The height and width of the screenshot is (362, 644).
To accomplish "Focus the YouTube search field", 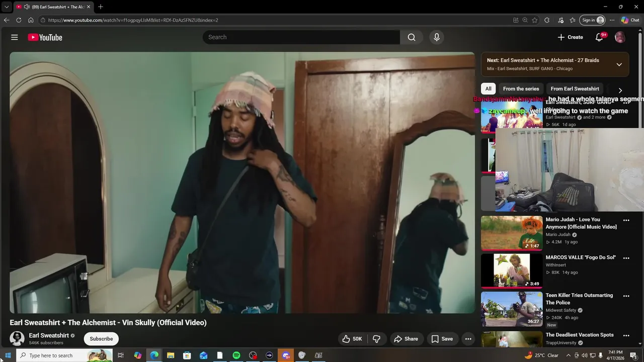I will coord(302,37).
